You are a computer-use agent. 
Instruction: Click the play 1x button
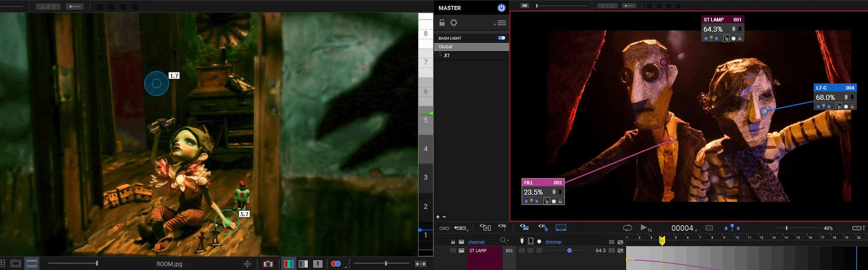(x=646, y=228)
